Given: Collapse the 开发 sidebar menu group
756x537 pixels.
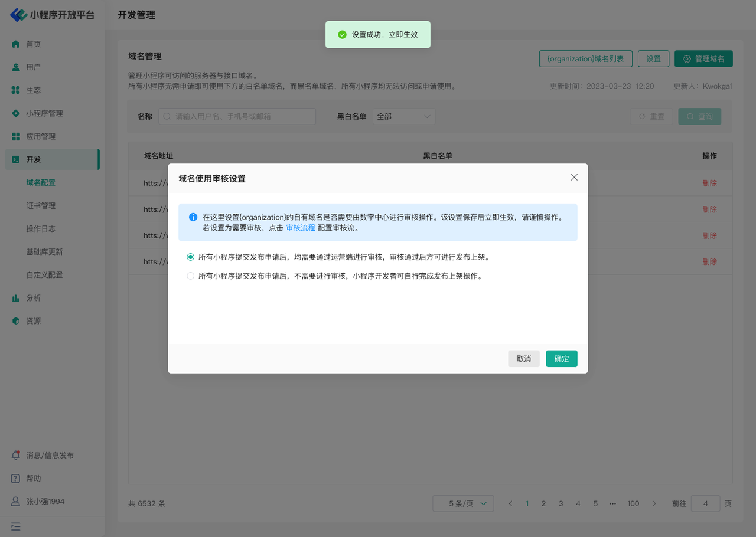Looking at the screenshot, I should coord(52,159).
